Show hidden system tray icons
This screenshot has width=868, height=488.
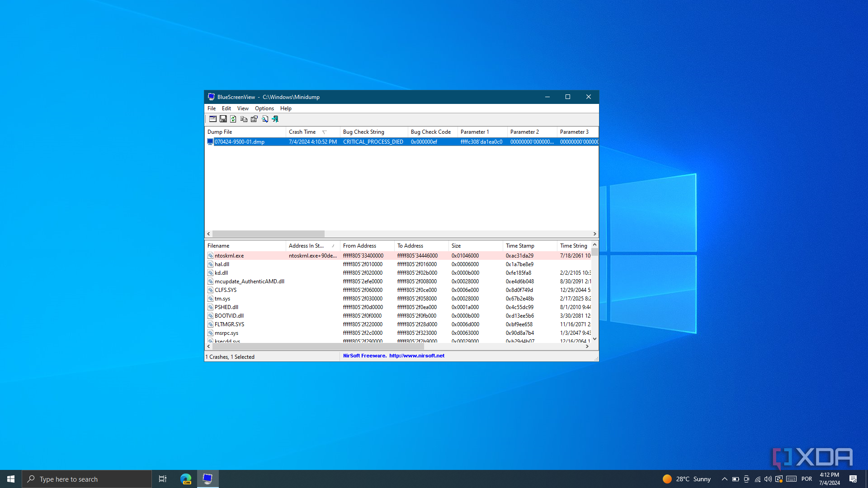[x=724, y=479]
